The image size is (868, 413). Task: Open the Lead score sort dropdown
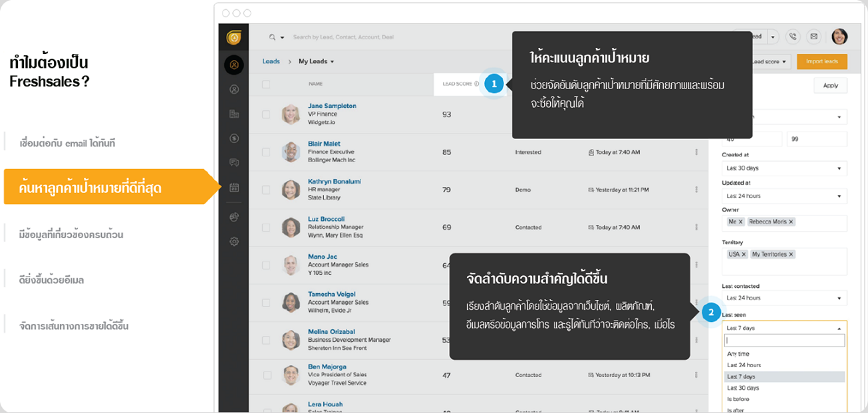(x=770, y=62)
